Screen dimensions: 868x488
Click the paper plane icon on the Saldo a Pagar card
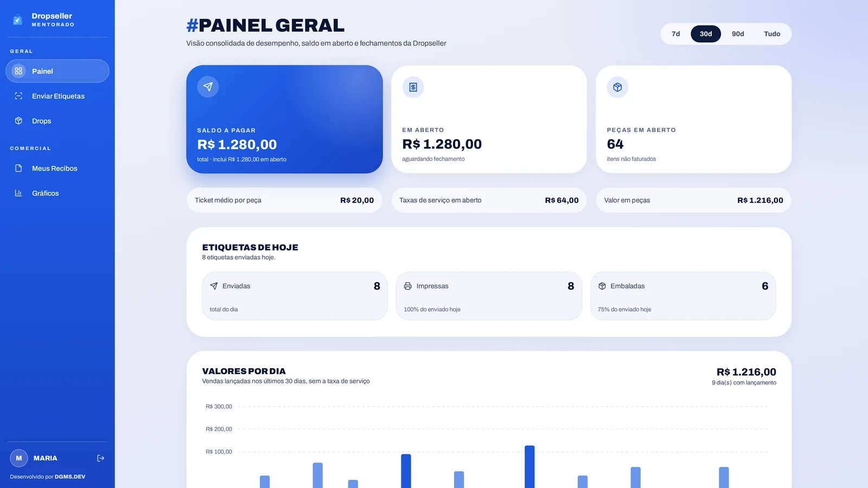(x=208, y=87)
